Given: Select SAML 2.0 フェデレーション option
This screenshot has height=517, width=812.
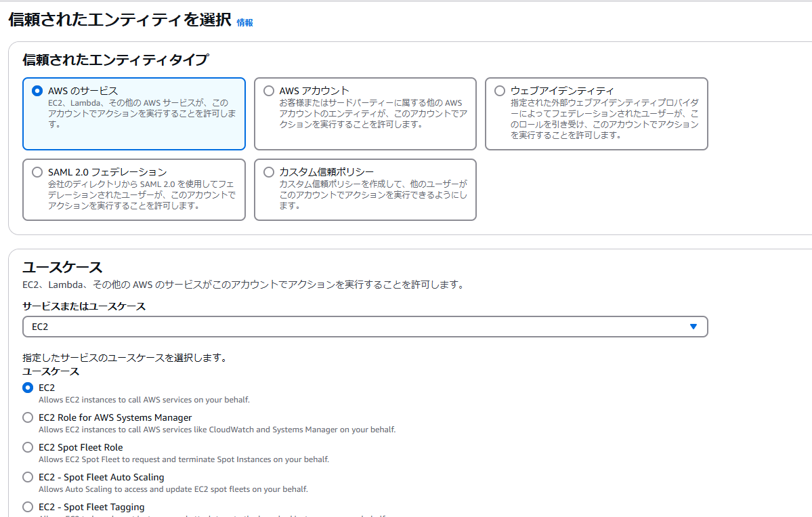Looking at the screenshot, I should (37, 172).
